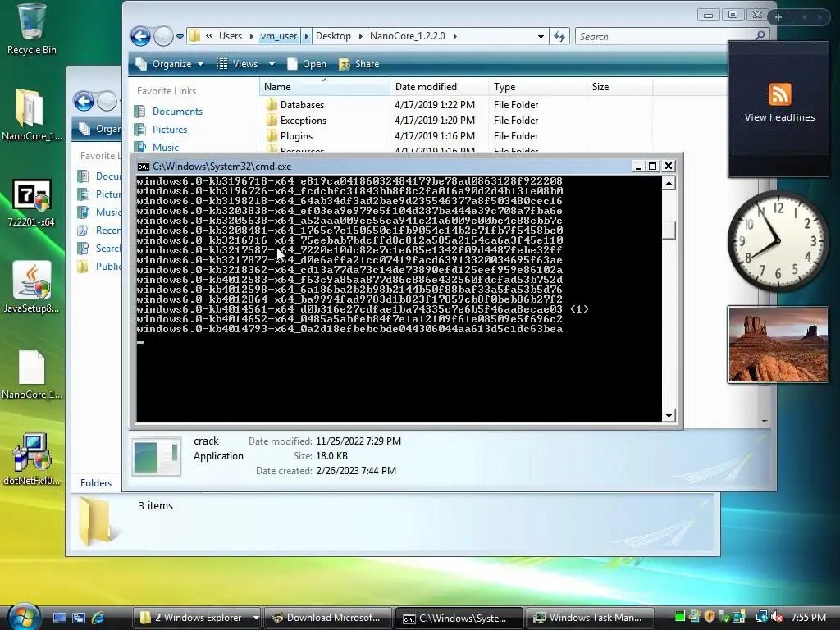Viewport: 840px width, 630px height.
Task: Click the cmd.exe title bar icon
Action: [x=143, y=166]
